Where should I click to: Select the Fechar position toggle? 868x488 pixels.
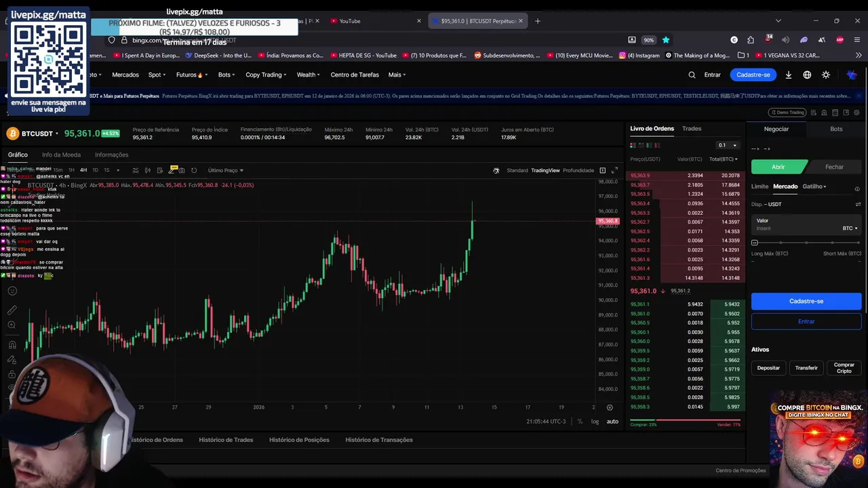click(x=834, y=167)
